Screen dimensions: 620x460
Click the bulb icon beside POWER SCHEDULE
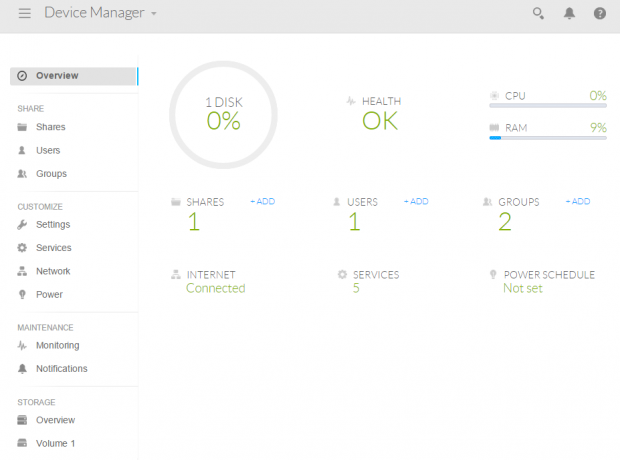493,274
